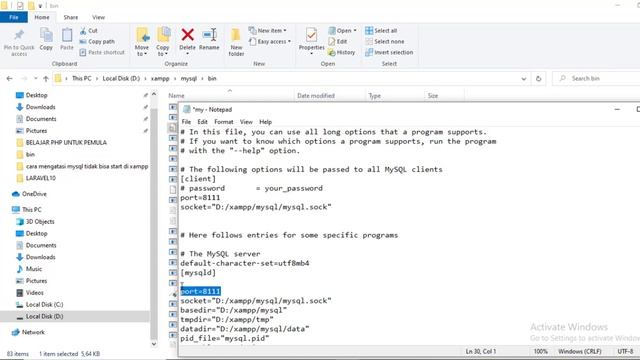Viewport: 640px width, 360px height.
Task: Sort by the Size column header
Action: click(433, 96)
